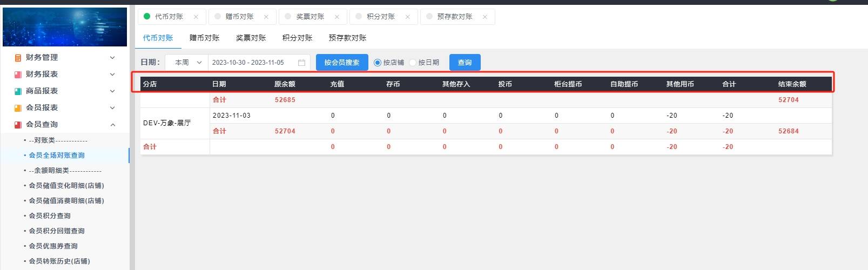Close the 预存款对账 page tab
This screenshot has height=270, width=868.
click(485, 17)
